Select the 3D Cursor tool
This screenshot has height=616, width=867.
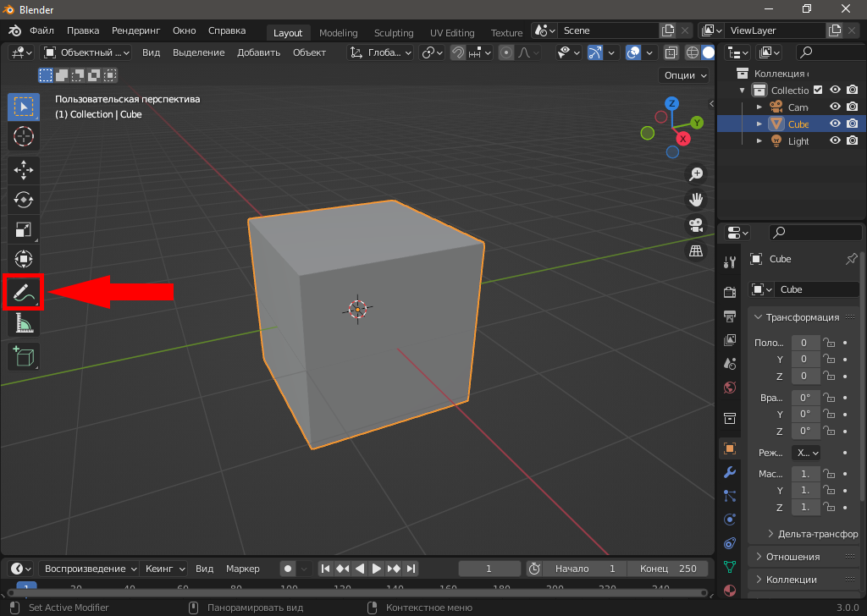click(x=24, y=135)
